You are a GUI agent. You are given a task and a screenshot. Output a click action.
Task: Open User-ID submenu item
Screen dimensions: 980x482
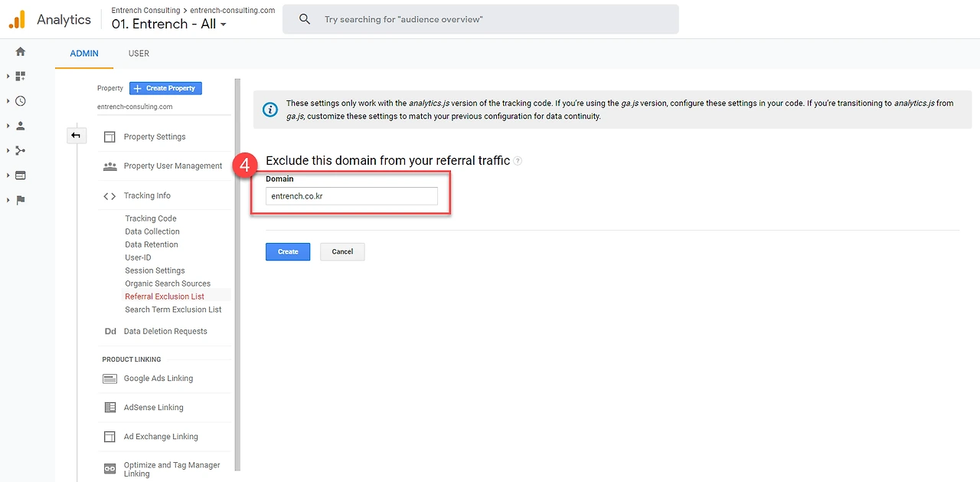[139, 257]
